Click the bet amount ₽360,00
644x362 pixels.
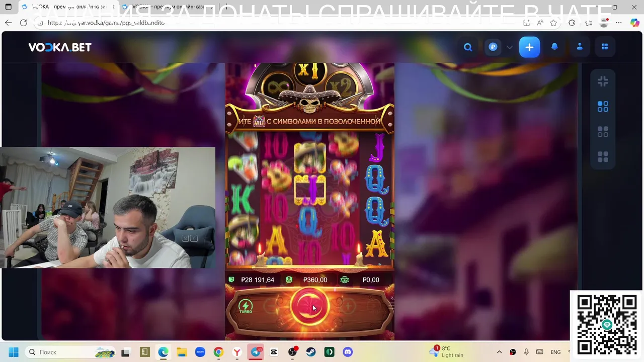(315, 280)
